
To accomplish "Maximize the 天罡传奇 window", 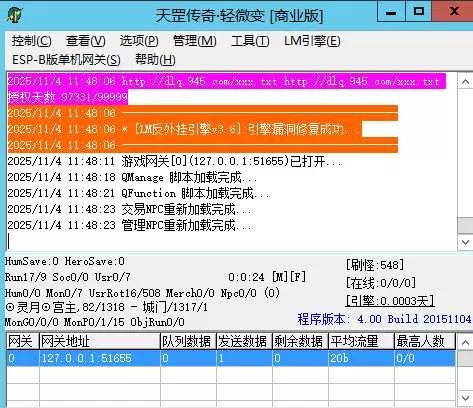I will [419, 12].
